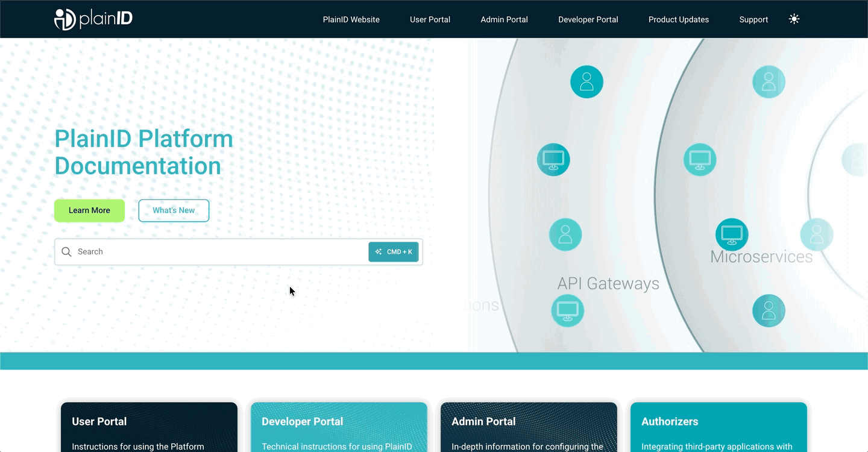Open the User Portal nav link
868x452 pixels.
[430, 19]
